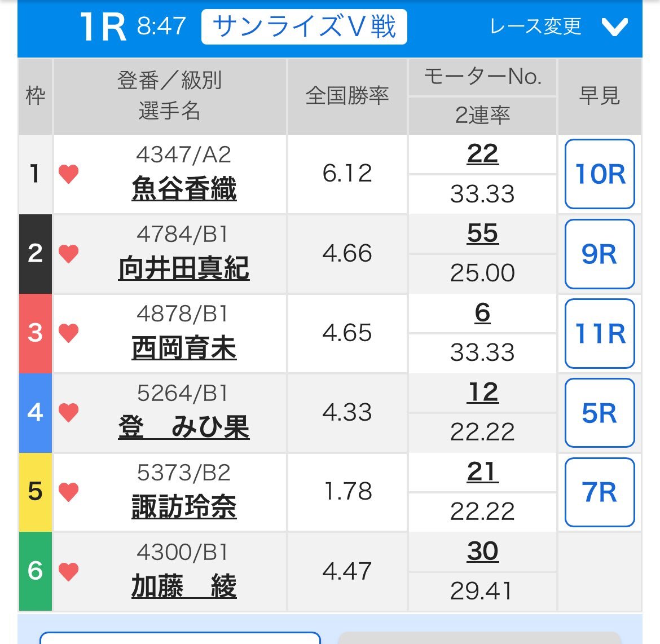660x644 pixels.
Task: Tap heart icon beside 諏訪玲奈
Action: (68, 492)
